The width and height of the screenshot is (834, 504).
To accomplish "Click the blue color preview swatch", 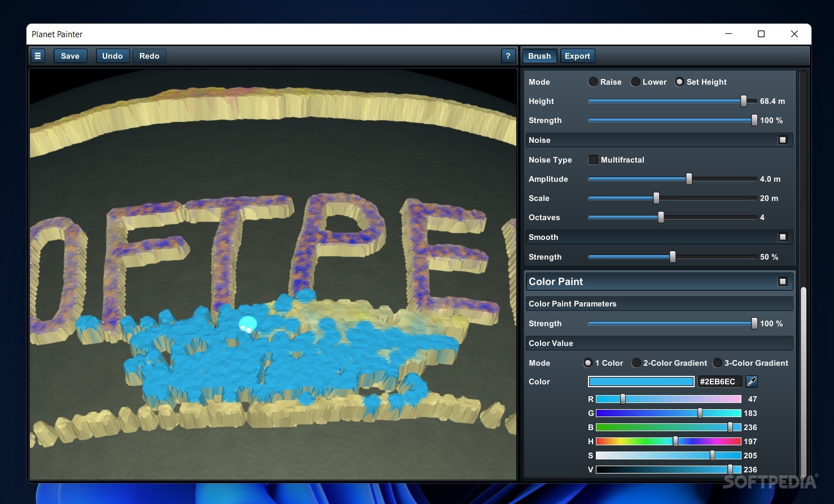I will click(641, 382).
